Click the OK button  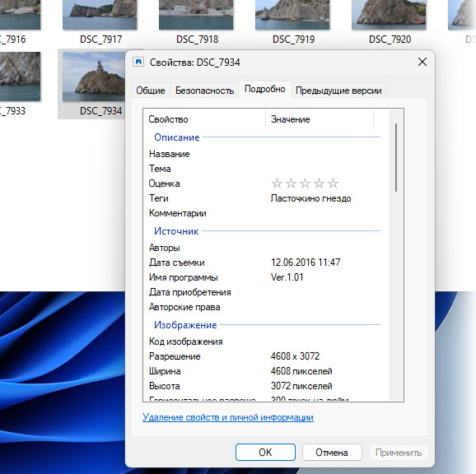pyautogui.click(x=265, y=452)
